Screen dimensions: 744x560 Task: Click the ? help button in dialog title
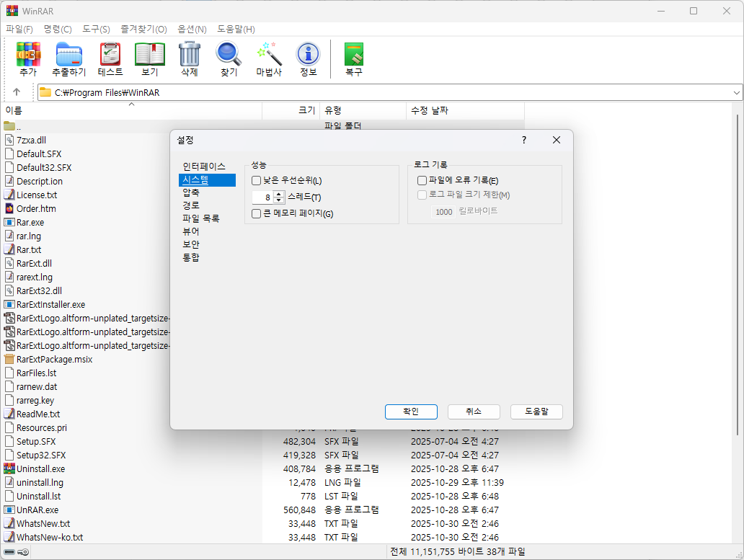(x=524, y=140)
